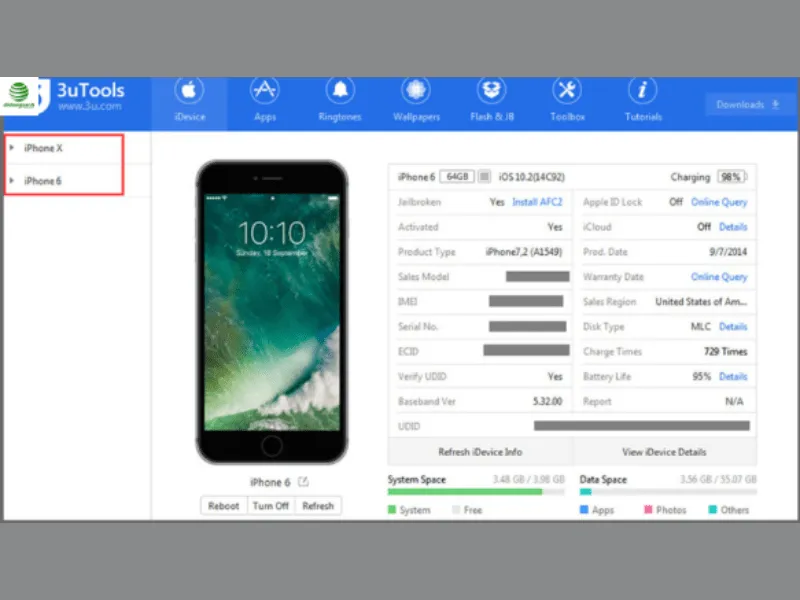800x600 pixels.
Task: Click the www.3u.com website text
Action: click(x=90, y=106)
